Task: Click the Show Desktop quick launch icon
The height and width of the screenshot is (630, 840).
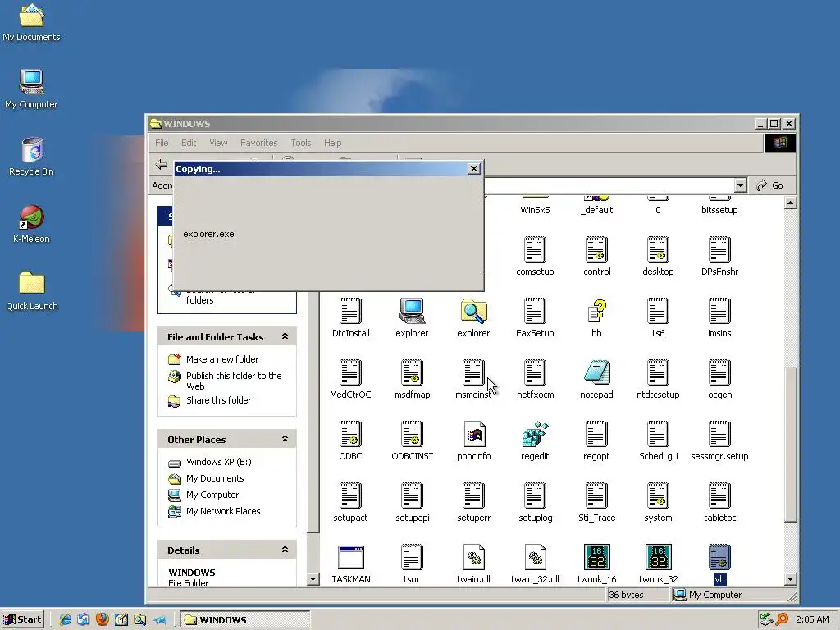Action: [x=121, y=619]
